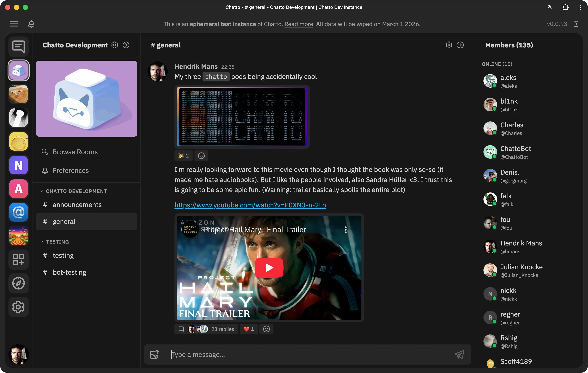
Task: Switch to the announcements room
Action: 77,205
